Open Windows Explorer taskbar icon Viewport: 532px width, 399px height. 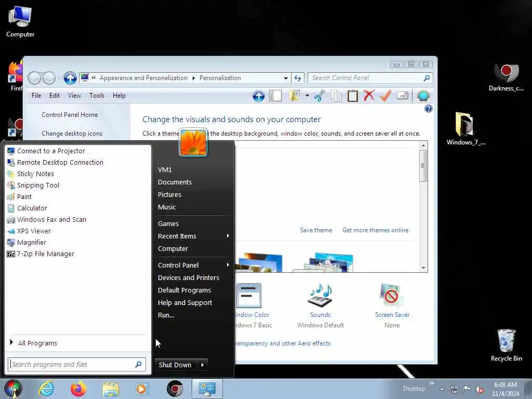point(111,389)
